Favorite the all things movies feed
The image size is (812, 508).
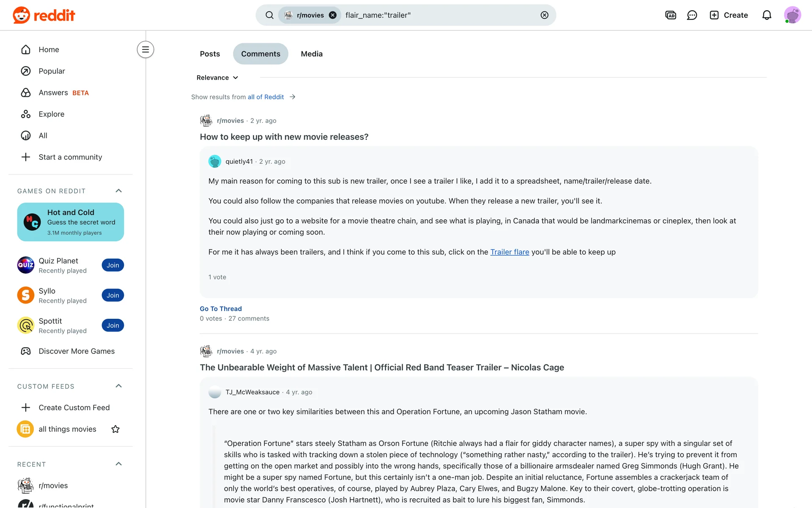tap(115, 429)
